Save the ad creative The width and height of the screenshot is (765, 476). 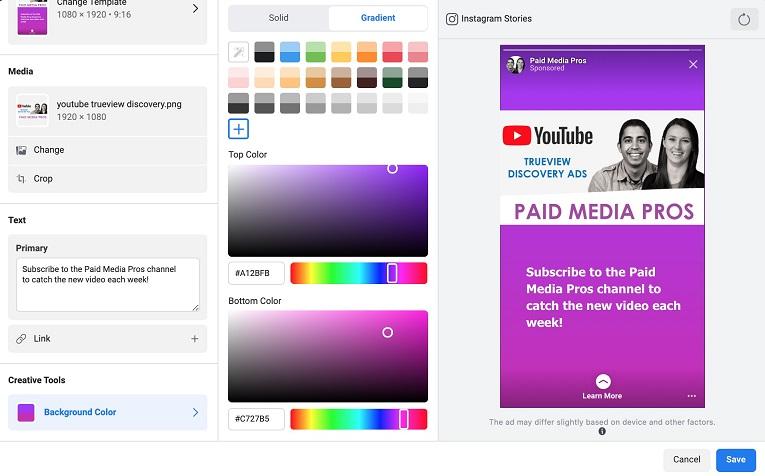coord(736,459)
